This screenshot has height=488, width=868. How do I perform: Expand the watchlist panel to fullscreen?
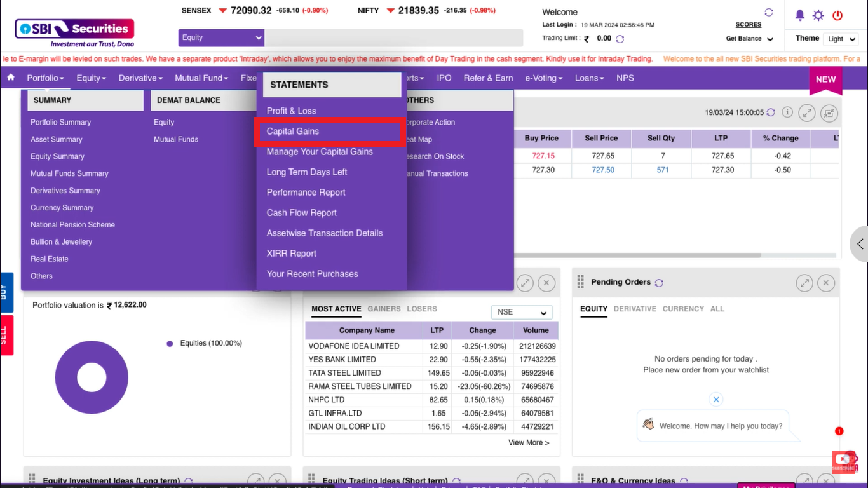click(x=807, y=113)
